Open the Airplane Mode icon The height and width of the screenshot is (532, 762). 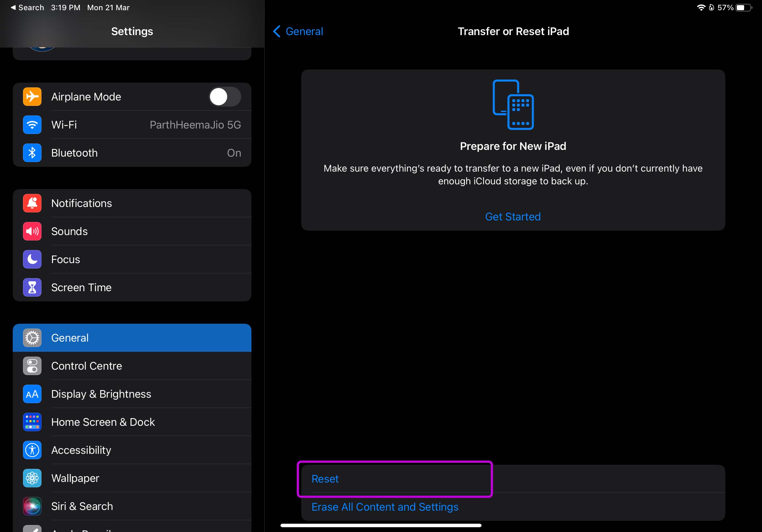click(x=32, y=97)
